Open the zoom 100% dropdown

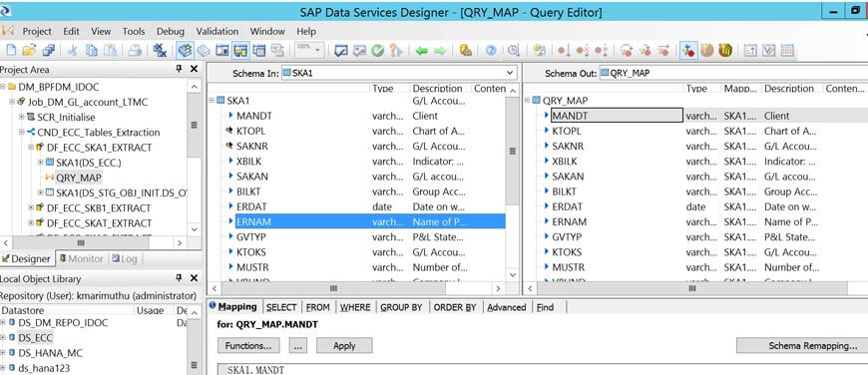tap(317, 50)
